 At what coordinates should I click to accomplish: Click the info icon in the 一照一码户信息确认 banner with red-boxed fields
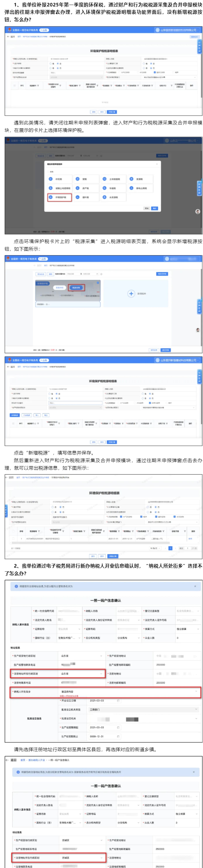(16, 586)
